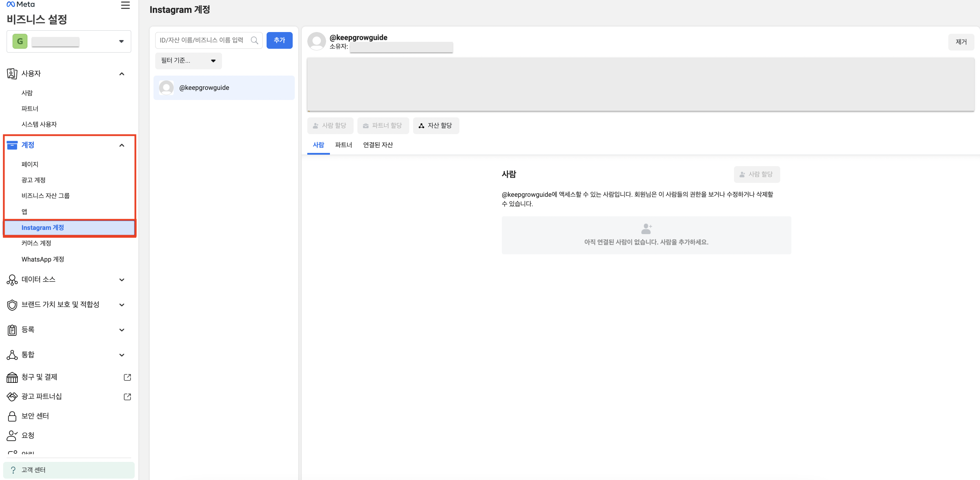Click the hamburger menu icon
The height and width of the screenshot is (480, 980).
[125, 5]
